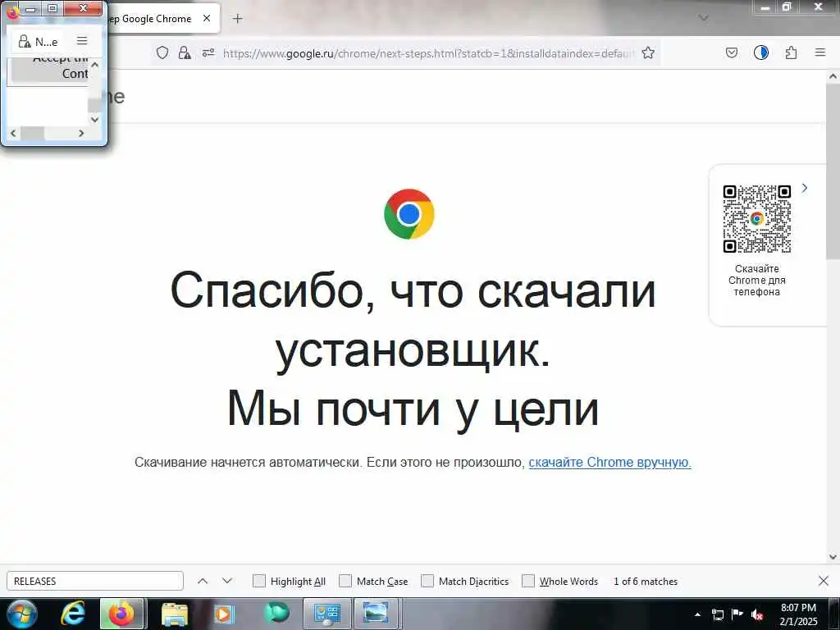Enable the Match Case checkbox
The image size is (840, 630).
pos(345,581)
